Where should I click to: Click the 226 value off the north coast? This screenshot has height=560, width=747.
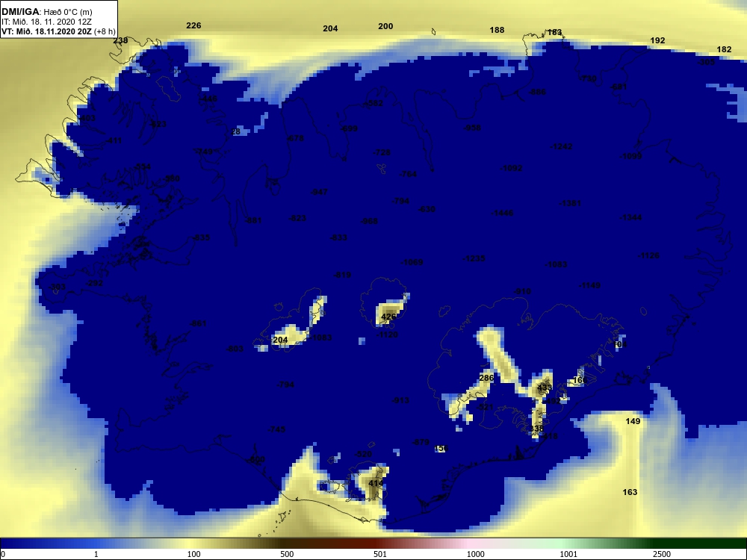point(193,25)
